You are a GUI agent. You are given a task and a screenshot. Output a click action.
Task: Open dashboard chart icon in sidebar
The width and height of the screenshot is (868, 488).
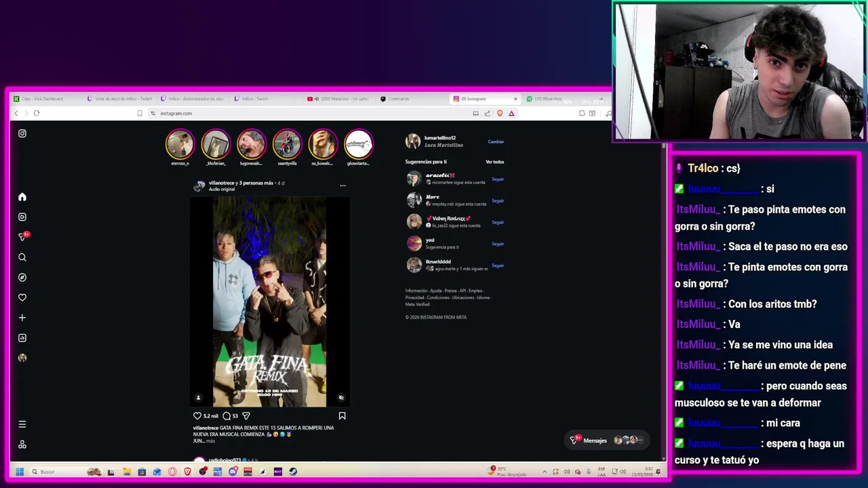[x=22, y=338]
